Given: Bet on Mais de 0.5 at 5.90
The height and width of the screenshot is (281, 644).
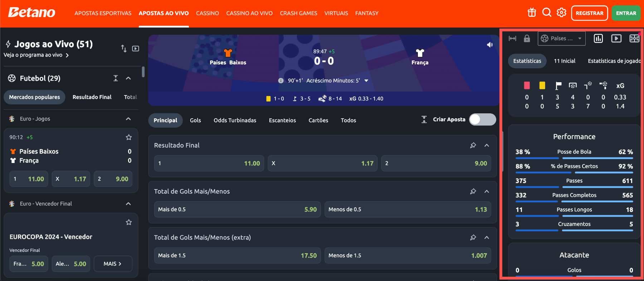Looking at the screenshot, I should point(238,209).
